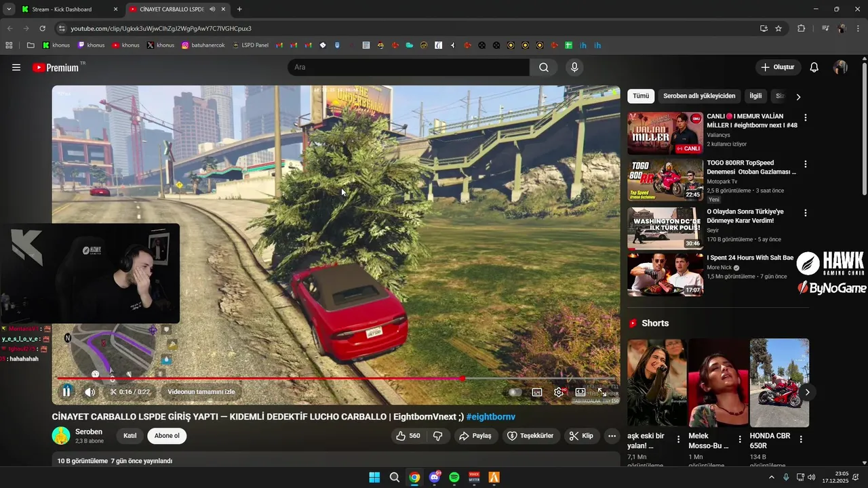Open the Seroben channel avatar
The height and width of the screenshot is (488, 868).
pyautogui.click(x=61, y=436)
